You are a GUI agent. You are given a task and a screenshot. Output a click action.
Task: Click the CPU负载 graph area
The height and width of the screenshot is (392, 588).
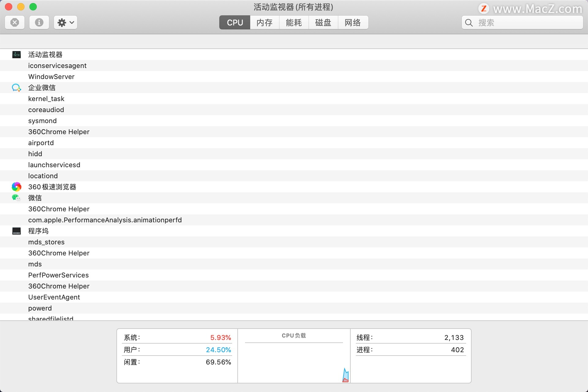click(x=294, y=363)
